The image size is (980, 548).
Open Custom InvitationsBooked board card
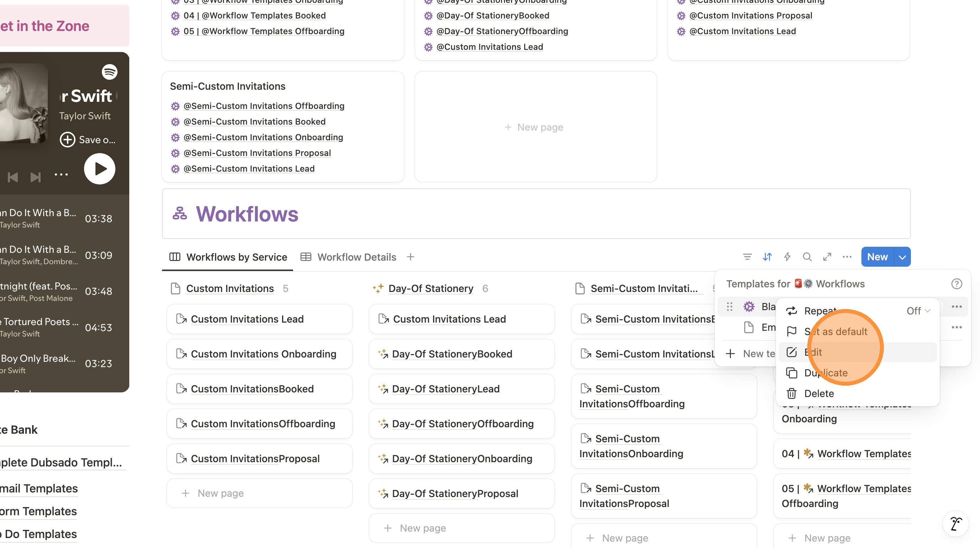(x=260, y=389)
